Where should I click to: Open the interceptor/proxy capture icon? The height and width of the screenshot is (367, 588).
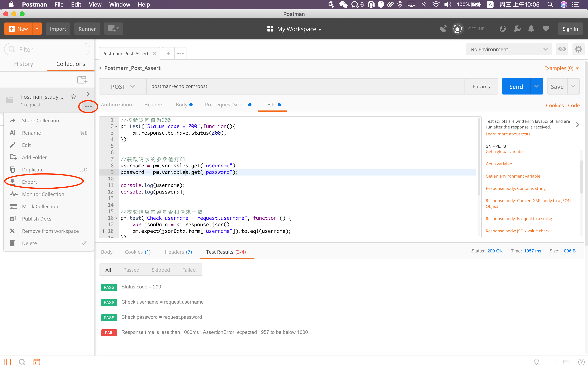pos(443,29)
